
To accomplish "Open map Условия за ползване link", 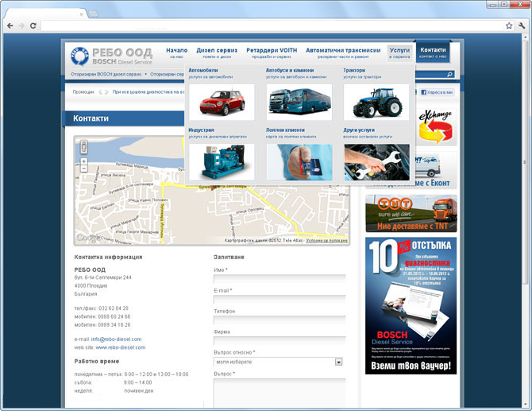I will pyautogui.click(x=326, y=241).
